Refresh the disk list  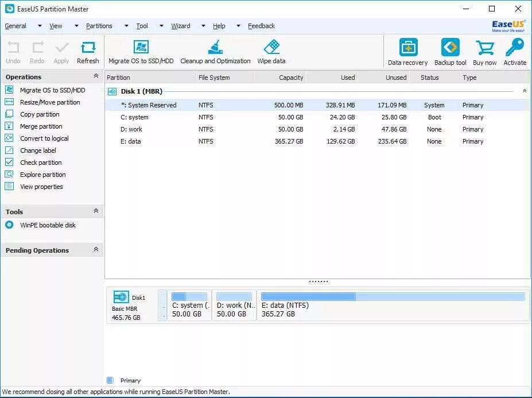coord(88,52)
